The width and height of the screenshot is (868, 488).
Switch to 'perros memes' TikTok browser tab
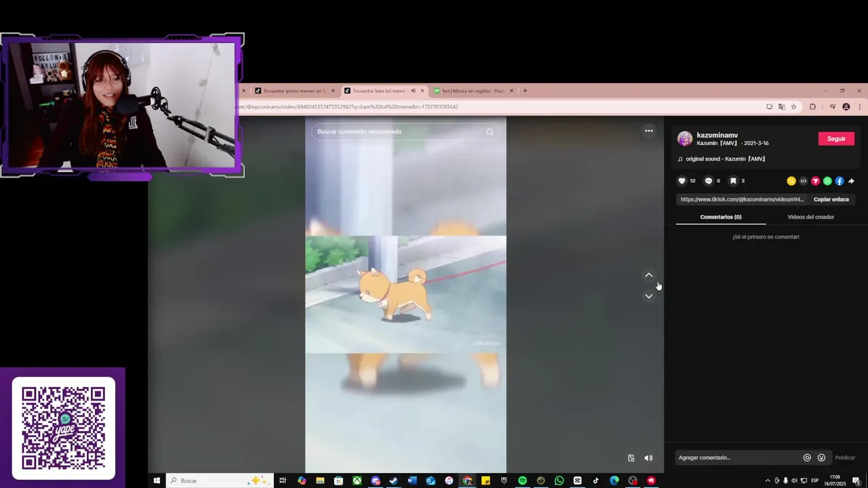click(294, 91)
